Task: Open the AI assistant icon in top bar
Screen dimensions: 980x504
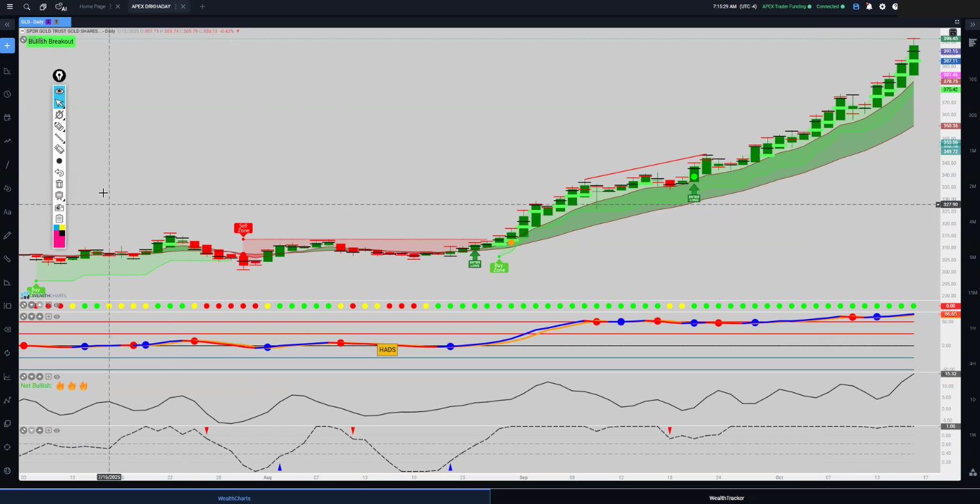Action: (x=61, y=7)
